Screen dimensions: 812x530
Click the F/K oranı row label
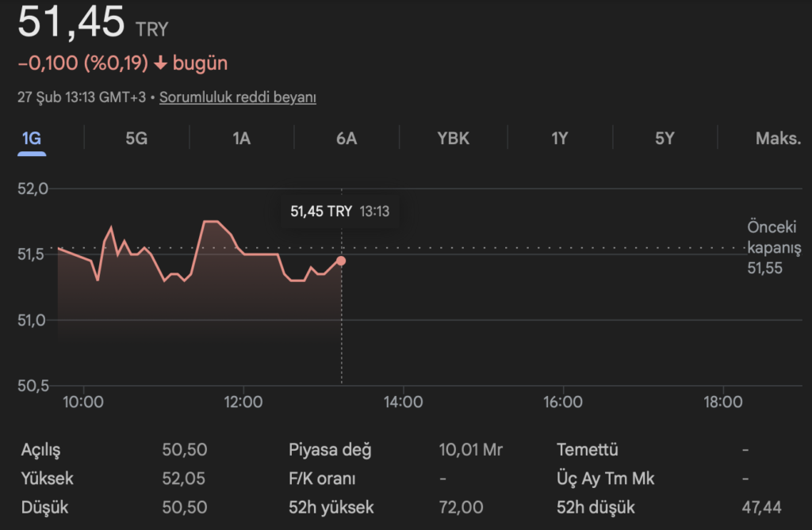[x=322, y=479]
